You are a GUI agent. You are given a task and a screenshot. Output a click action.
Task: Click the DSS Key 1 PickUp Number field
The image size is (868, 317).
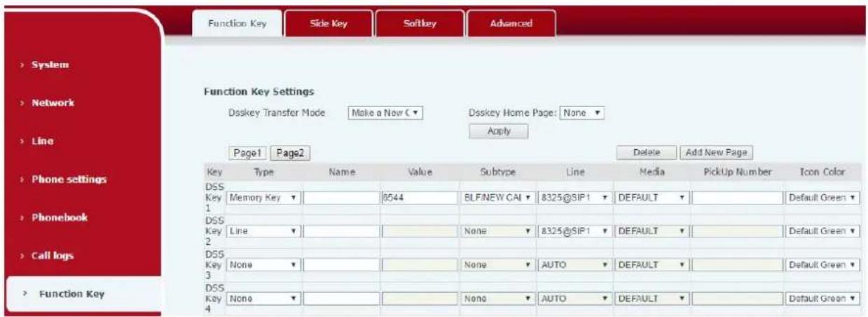coord(737,198)
